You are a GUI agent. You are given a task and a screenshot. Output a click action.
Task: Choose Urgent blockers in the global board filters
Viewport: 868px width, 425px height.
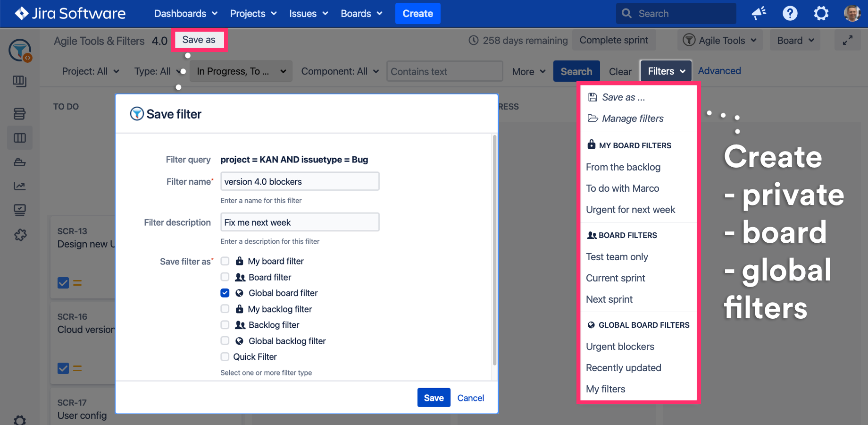click(x=620, y=347)
